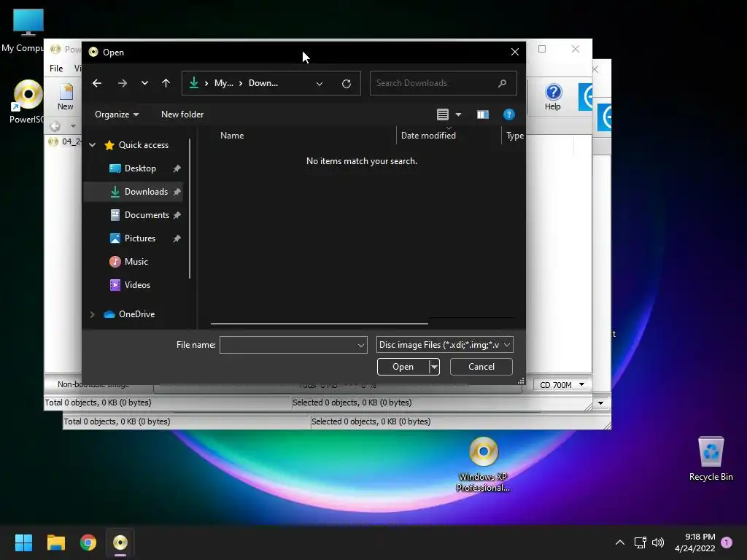Go forward in Open dialog
Image resolution: width=747 pixels, height=560 pixels.
coord(123,83)
